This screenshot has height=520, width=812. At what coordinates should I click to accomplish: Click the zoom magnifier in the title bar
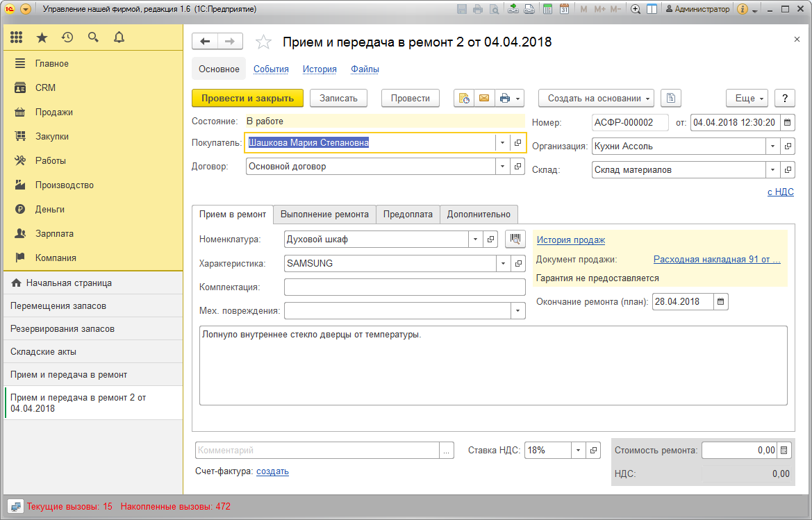tap(636, 9)
